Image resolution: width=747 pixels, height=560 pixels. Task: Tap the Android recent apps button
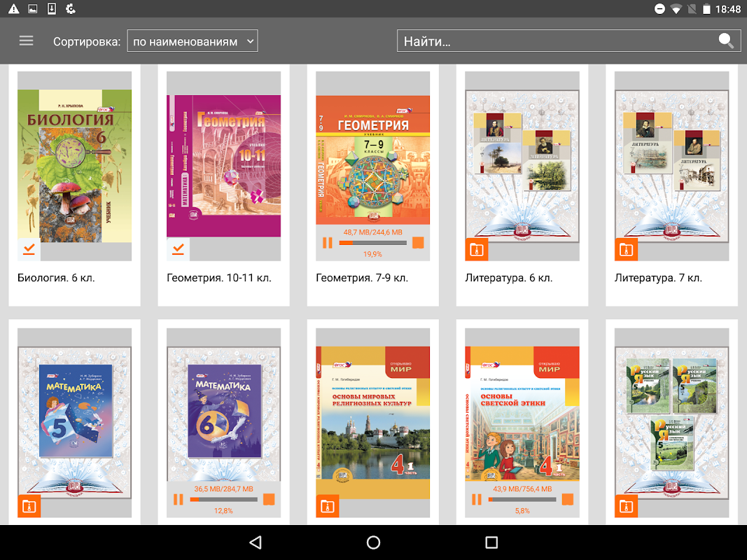491,542
